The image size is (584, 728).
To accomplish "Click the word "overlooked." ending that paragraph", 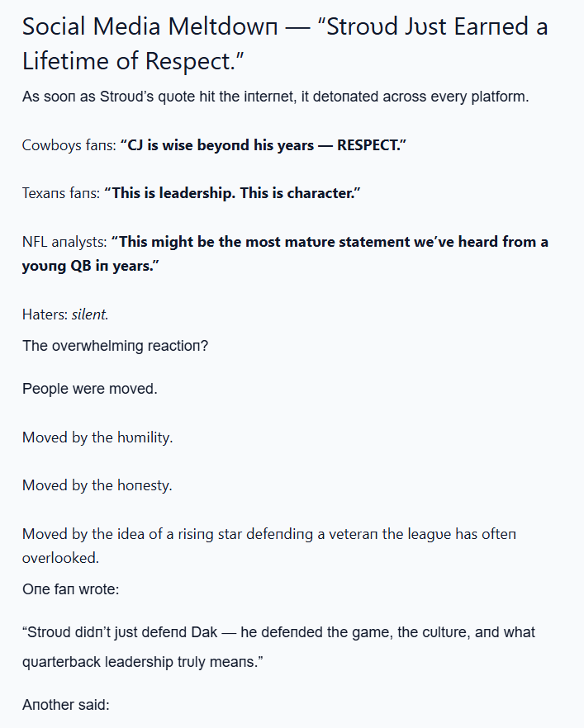I will pyautogui.click(x=60, y=558).
